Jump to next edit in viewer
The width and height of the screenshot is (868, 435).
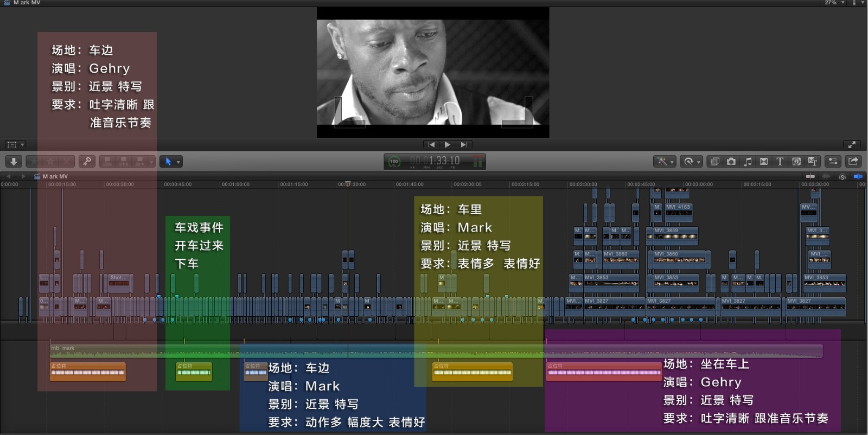[464, 145]
